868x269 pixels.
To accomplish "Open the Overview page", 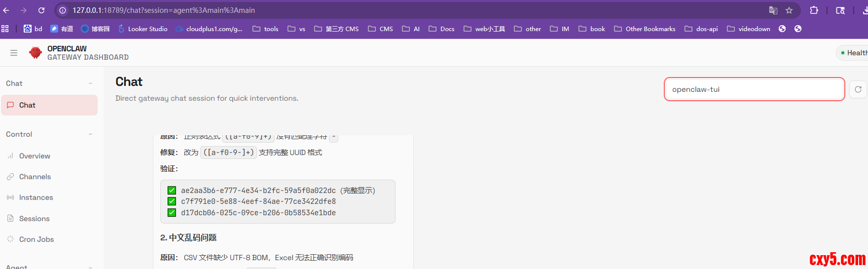I will tap(35, 156).
